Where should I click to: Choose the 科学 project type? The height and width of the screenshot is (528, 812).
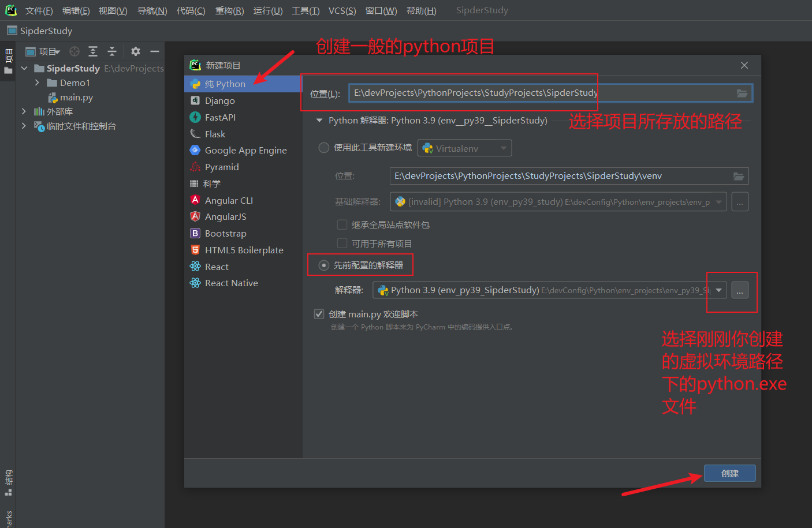[x=243, y=184]
